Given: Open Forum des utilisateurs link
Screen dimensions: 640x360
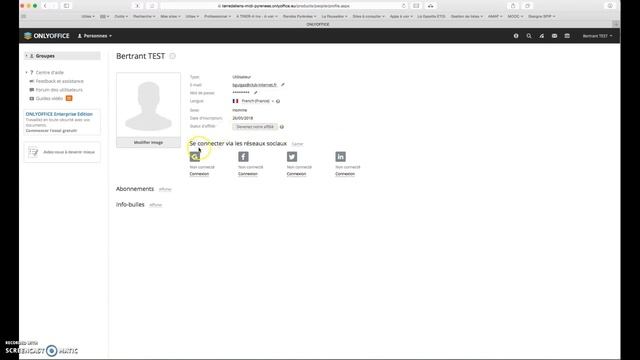Looking at the screenshot, I should click(59, 90).
